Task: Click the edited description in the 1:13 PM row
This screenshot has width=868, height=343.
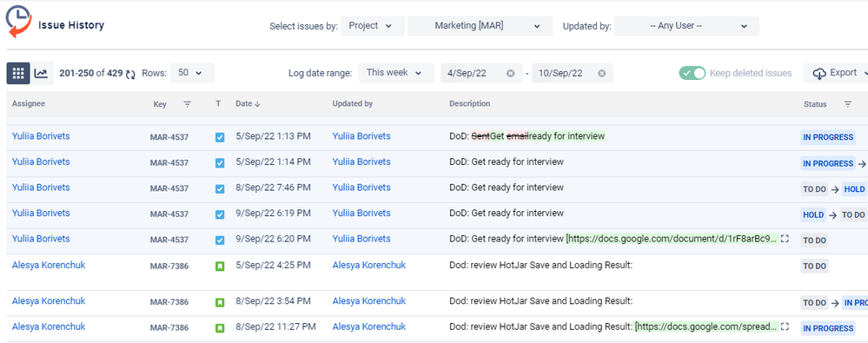Action: (527, 136)
